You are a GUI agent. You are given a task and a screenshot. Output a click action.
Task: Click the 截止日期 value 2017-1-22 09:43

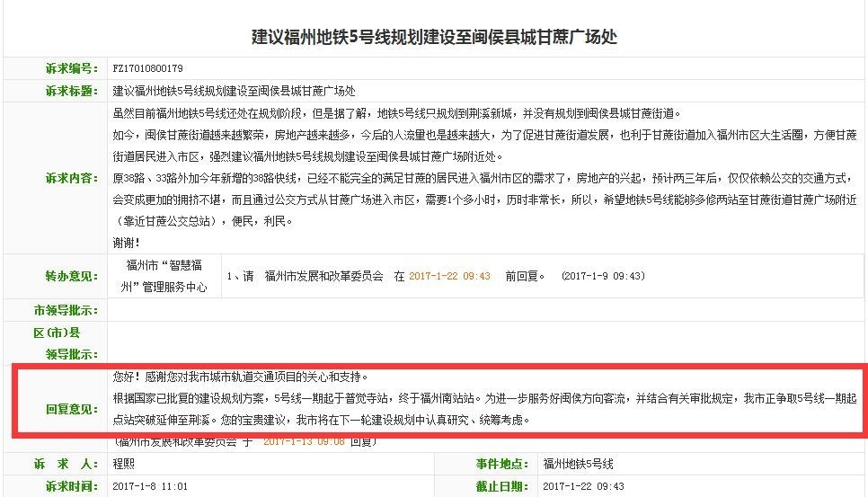click(x=583, y=486)
